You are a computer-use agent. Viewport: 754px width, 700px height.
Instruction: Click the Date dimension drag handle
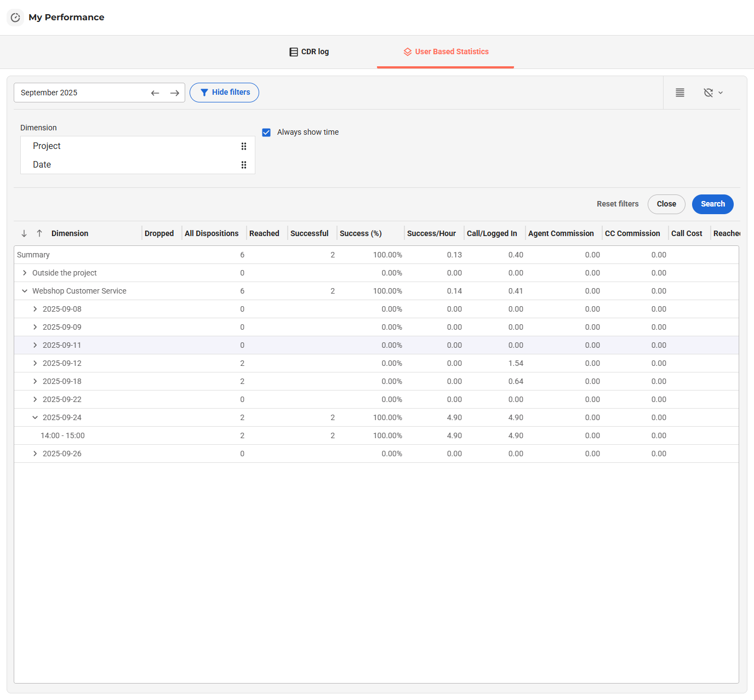coord(244,165)
